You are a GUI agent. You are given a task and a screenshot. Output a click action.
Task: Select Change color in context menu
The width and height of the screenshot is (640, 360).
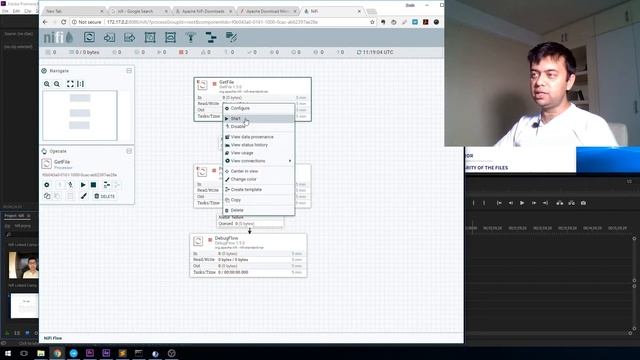pyautogui.click(x=259, y=179)
